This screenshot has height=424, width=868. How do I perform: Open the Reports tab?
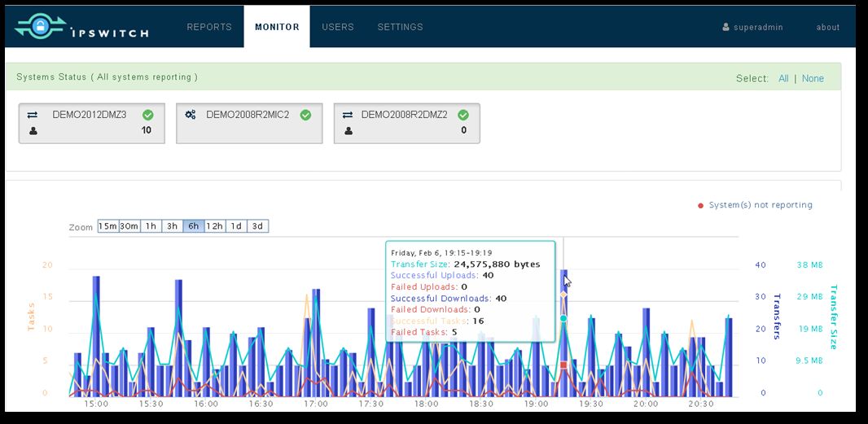pos(209,27)
